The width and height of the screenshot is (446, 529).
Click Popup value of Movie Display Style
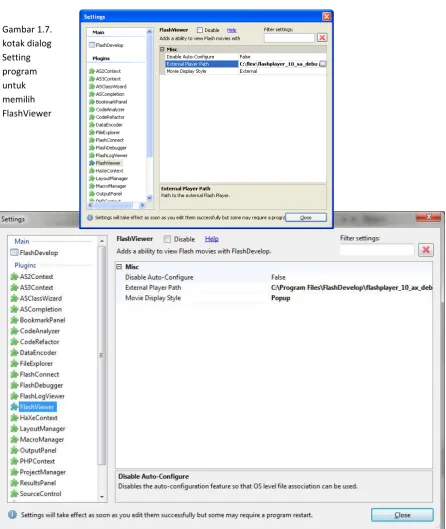[x=280, y=298]
